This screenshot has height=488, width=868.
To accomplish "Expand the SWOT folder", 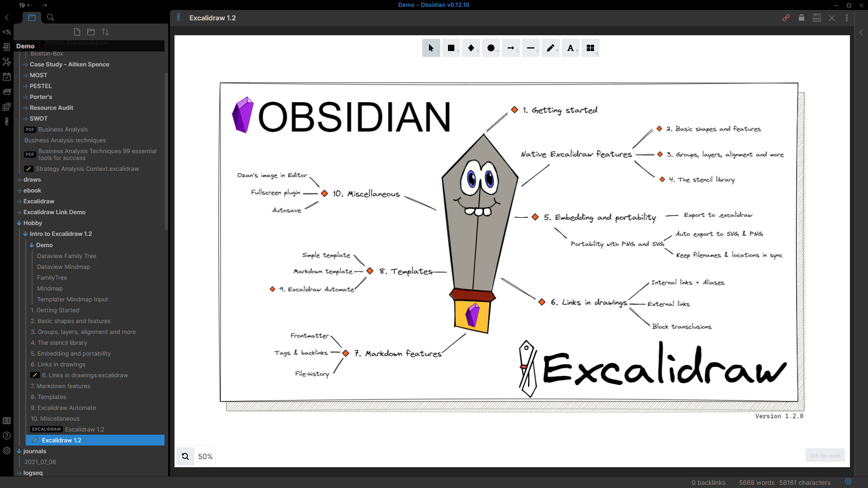I will [x=38, y=119].
